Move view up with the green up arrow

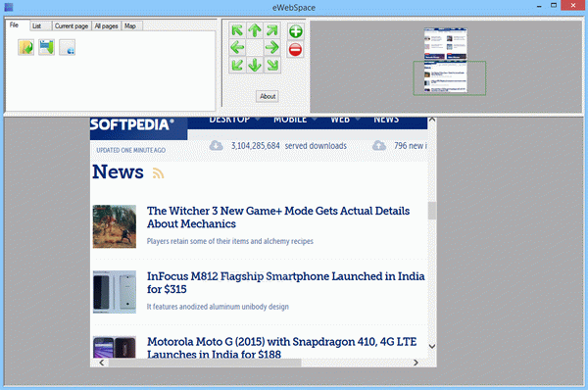[x=255, y=30]
